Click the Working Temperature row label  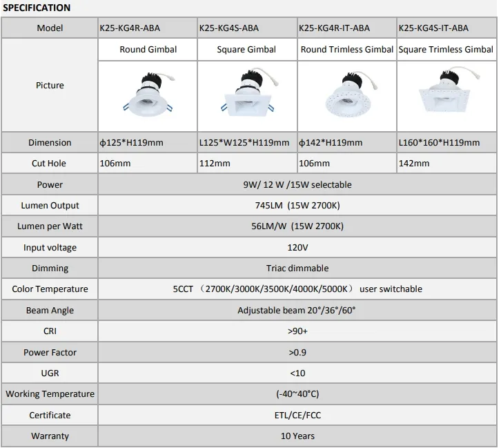coord(50,394)
